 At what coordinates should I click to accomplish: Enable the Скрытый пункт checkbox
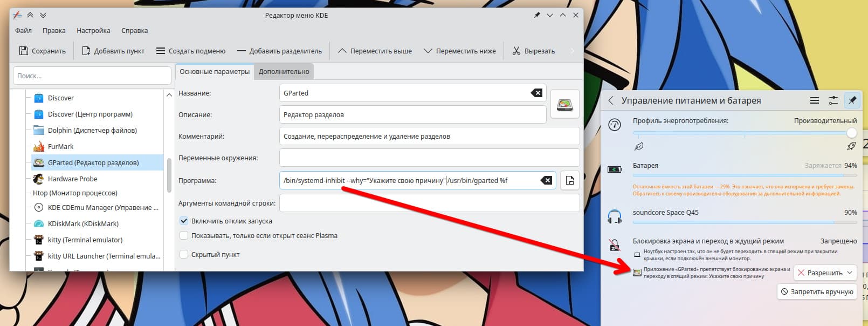click(184, 254)
